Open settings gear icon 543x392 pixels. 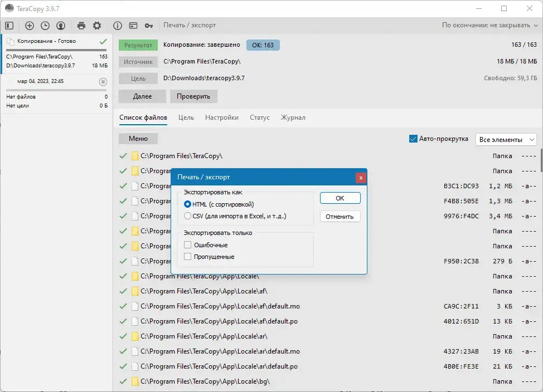[97, 25]
